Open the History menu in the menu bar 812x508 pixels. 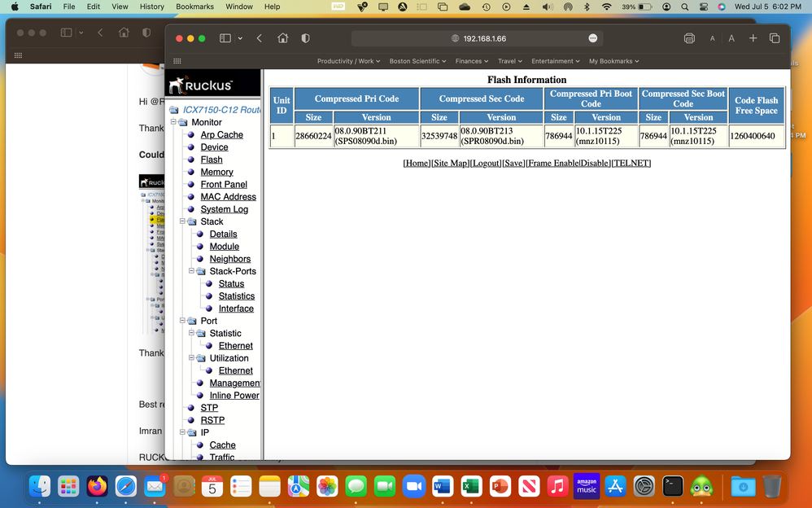(x=151, y=7)
